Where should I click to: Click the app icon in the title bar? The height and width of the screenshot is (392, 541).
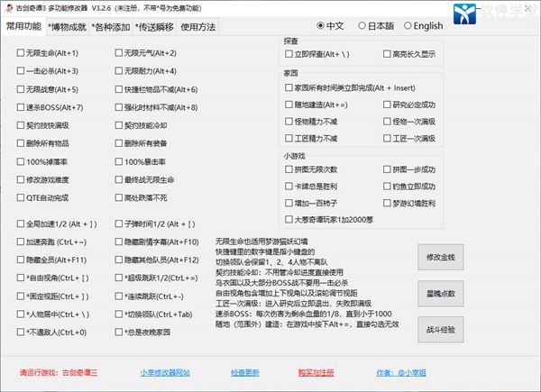[8, 7]
